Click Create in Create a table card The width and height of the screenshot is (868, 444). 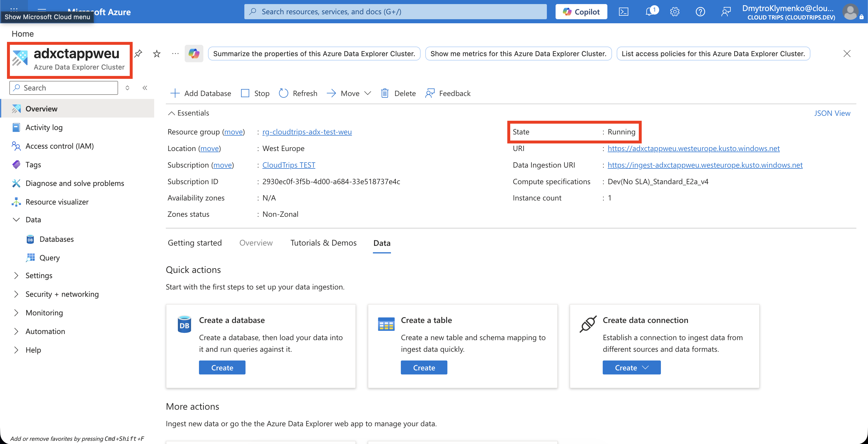424,367
